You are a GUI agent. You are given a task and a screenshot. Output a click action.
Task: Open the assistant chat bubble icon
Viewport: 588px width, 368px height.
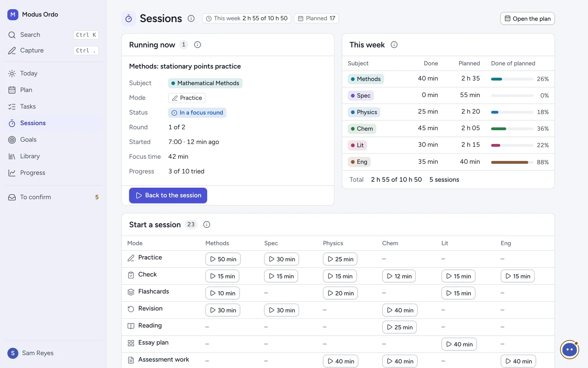point(570,350)
